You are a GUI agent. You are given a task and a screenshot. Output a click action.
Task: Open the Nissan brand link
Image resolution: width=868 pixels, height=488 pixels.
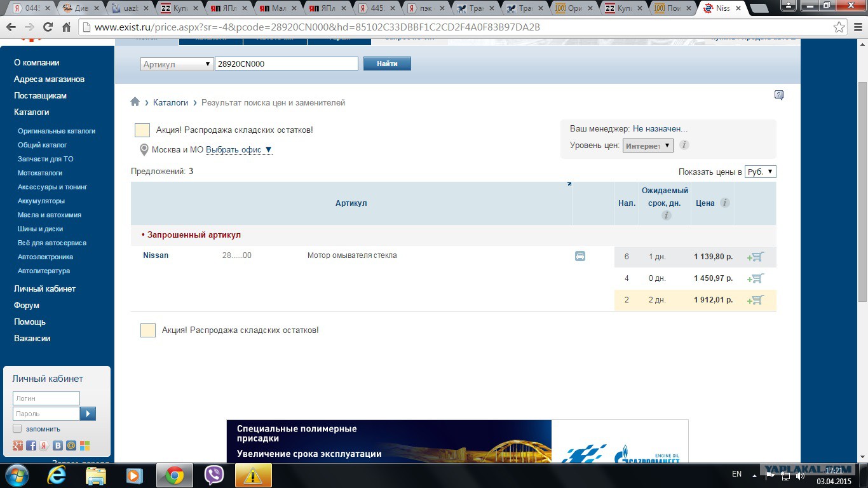coord(156,255)
